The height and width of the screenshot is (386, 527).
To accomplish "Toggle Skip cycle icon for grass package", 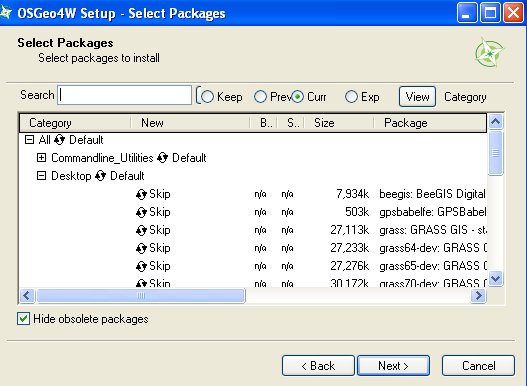I will coord(141,230).
